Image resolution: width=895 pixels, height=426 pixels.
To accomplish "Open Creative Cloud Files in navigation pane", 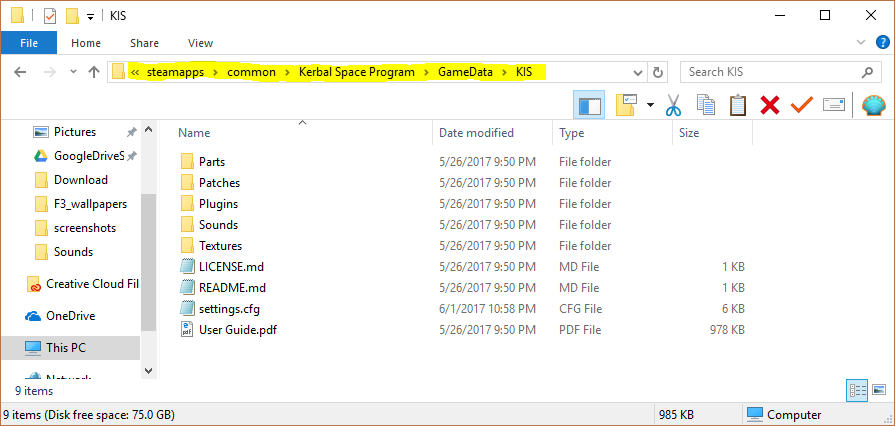I will pyautogui.click(x=92, y=284).
